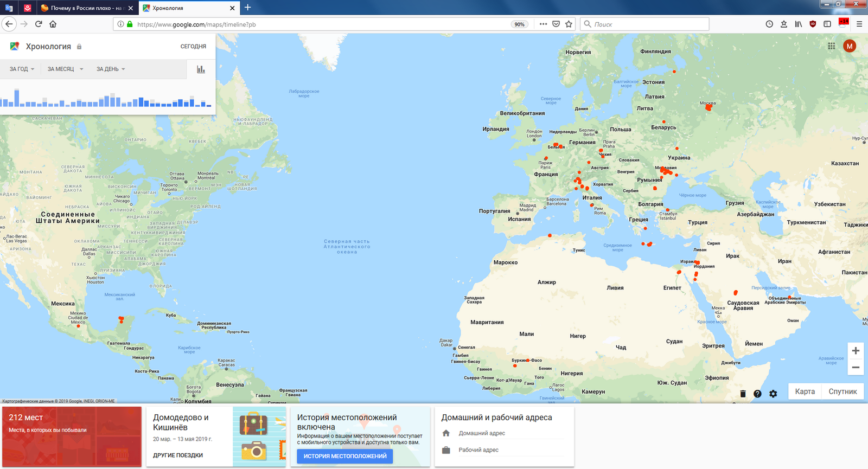This screenshot has height=469, width=868.
Task: Toggle the Firefox sidebar icon
Action: coord(827,24)
